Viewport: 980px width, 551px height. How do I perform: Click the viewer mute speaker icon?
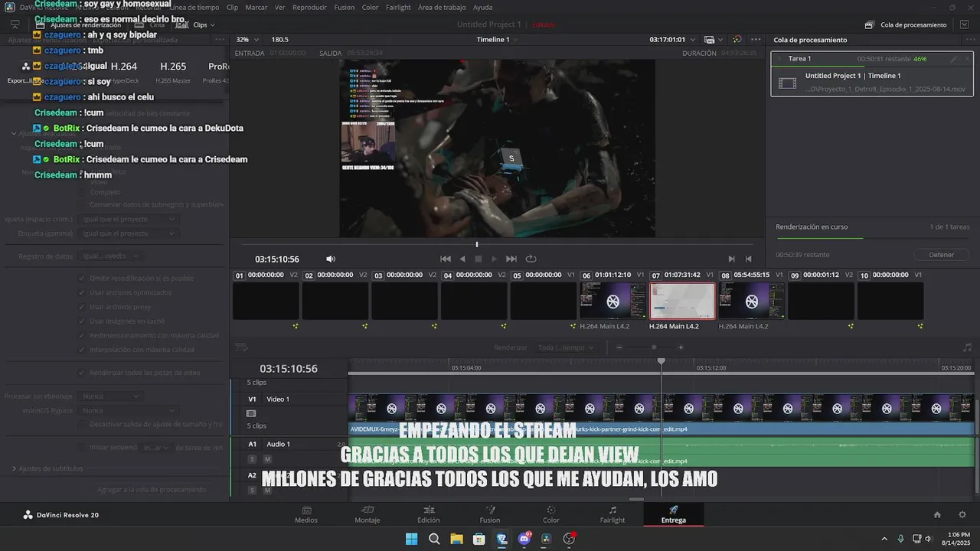point(331,259)
